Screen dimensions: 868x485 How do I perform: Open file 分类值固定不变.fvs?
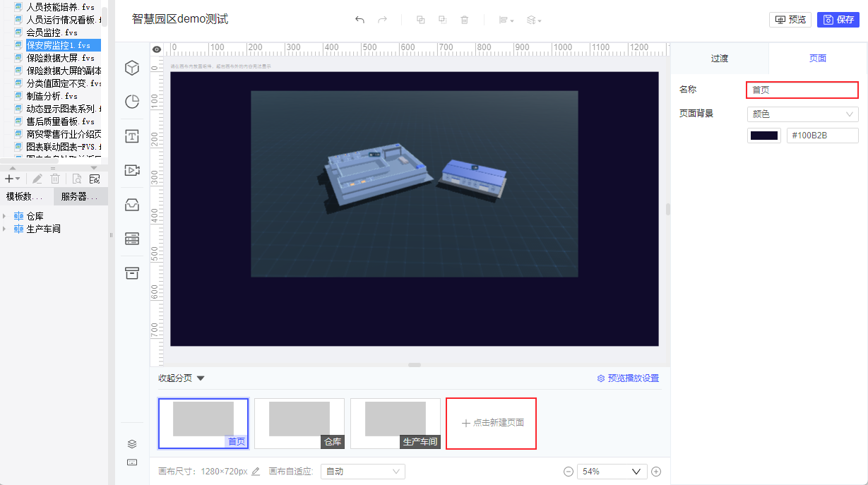click(64, 83)
